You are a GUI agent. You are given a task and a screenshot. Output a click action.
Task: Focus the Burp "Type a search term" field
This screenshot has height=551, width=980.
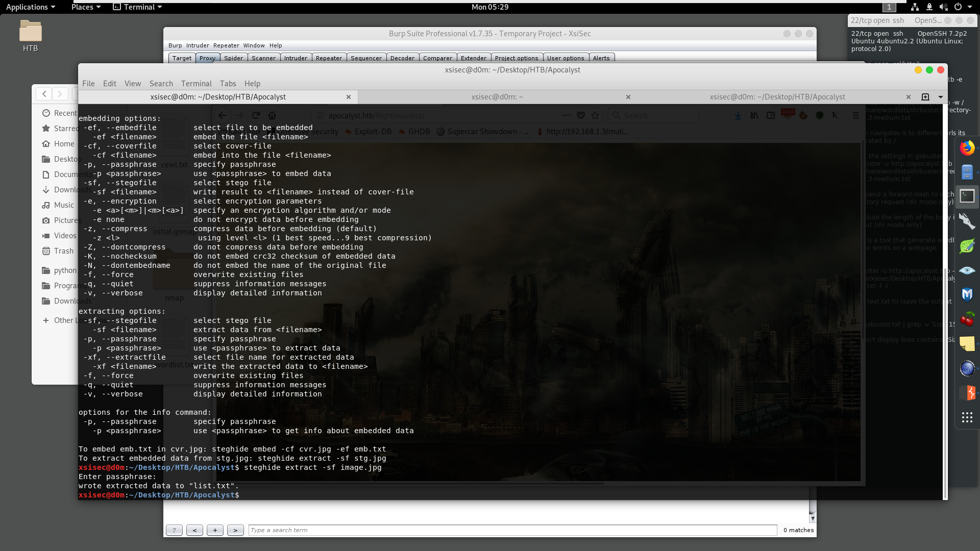pyautogui.click(x=512, y=530)
